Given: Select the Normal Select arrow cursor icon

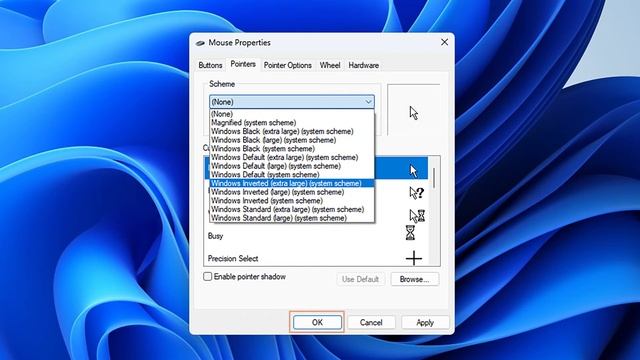Looking at the screenshot, I should (413, 171).
